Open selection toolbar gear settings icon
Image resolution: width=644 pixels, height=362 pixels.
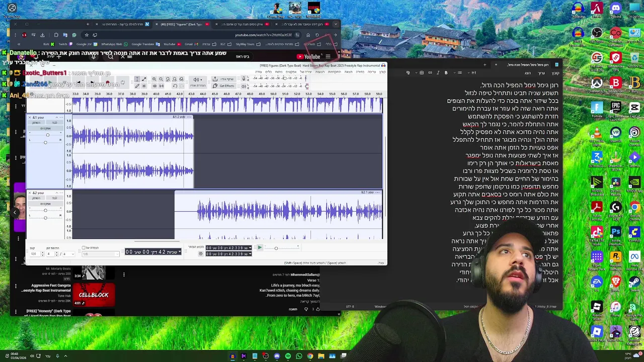click(201, 253)
